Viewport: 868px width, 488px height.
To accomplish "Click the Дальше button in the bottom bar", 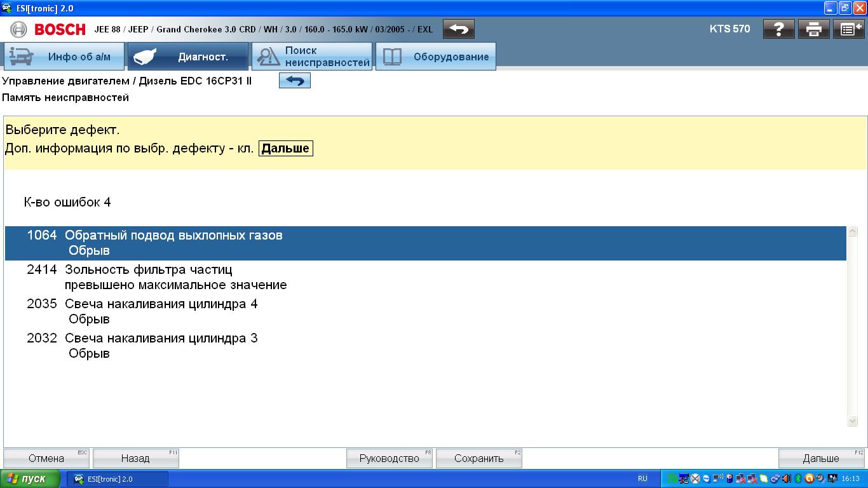I will tap(821, 458).
